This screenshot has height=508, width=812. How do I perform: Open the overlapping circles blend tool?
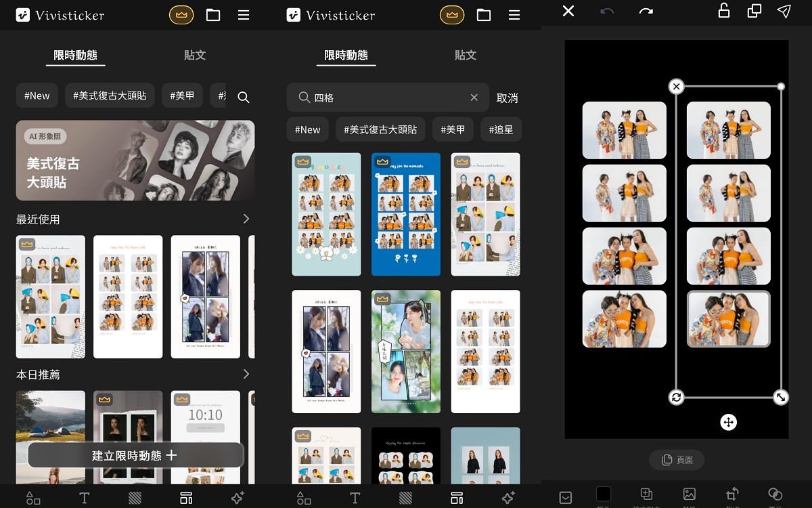tap(775, 494)
